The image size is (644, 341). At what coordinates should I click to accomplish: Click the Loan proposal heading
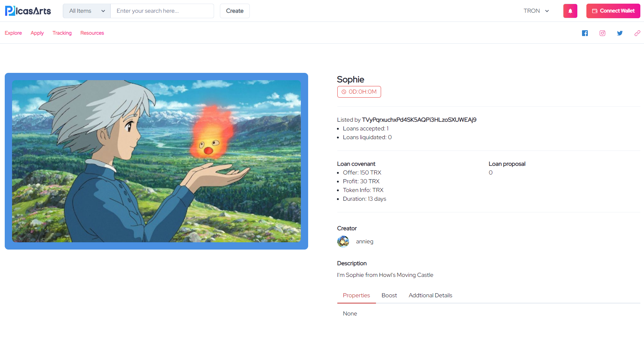point(507,164)
